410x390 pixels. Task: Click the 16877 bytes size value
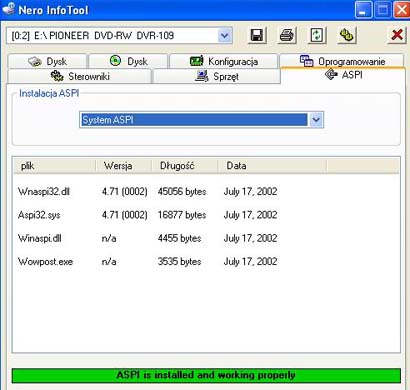182,215
